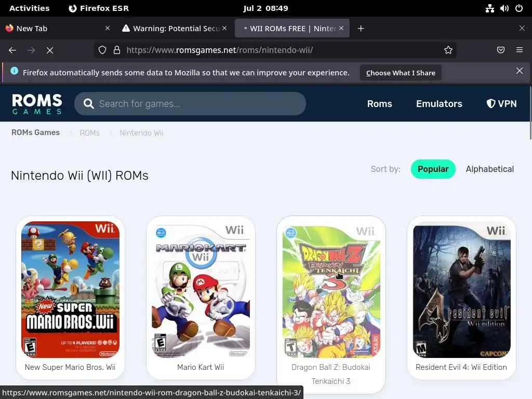Open the clock showing Jul 2 08:49

click(265, 8)
